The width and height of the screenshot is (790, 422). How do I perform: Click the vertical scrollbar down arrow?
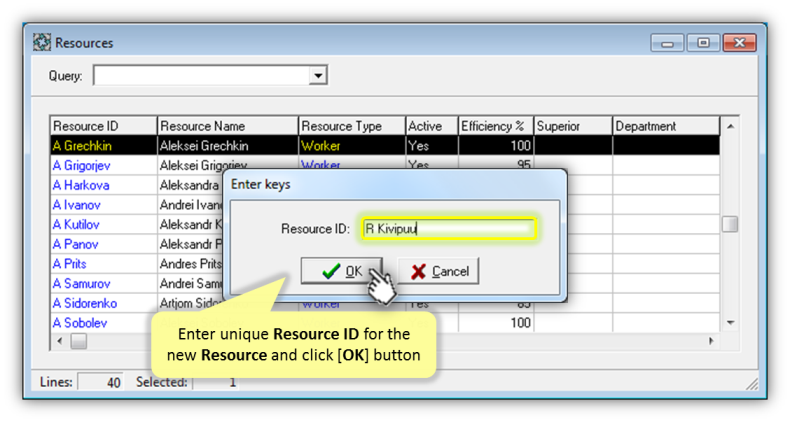(730, 323)
